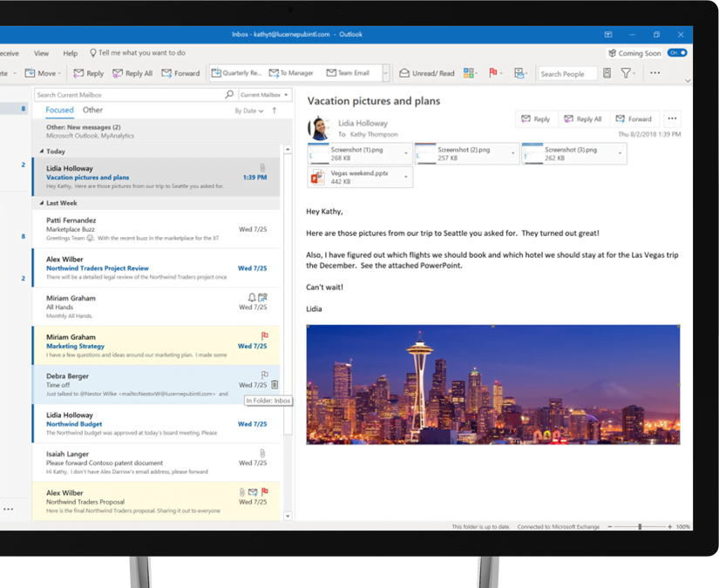Open reading pane more actions three dots
The image size is (719, 588).
[672, 118]
